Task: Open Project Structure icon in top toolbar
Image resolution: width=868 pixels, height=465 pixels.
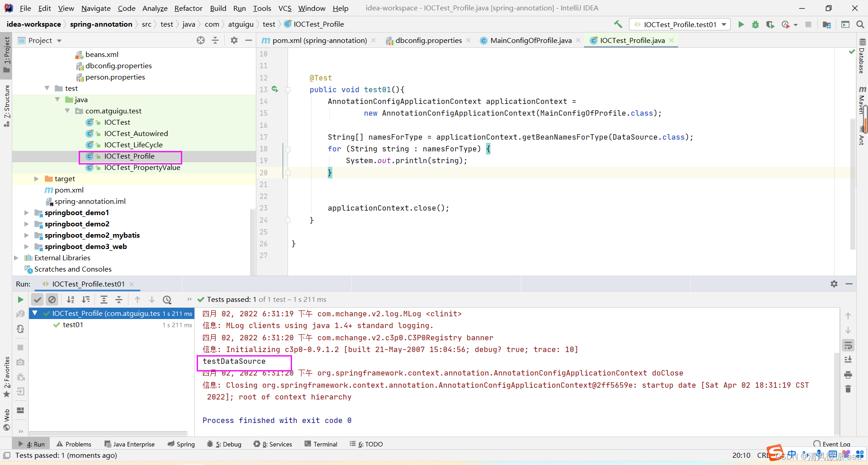Action: (x=827, y=24)
